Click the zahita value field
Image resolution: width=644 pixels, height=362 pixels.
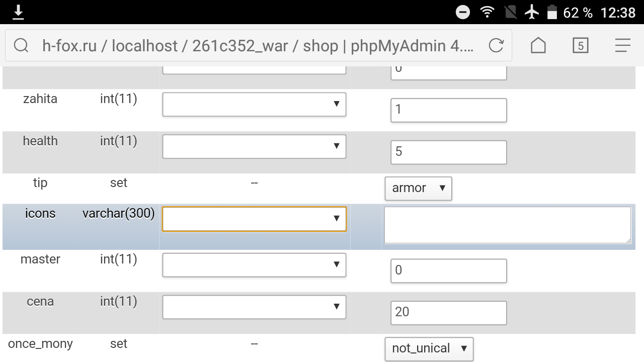pyautogui.click(x=448, y=110)
